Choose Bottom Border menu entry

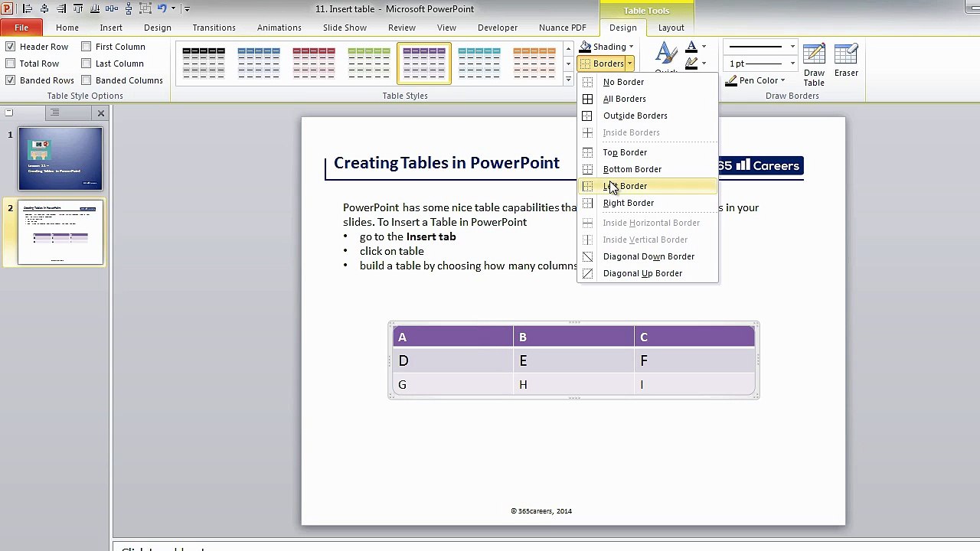click(648, 169)
